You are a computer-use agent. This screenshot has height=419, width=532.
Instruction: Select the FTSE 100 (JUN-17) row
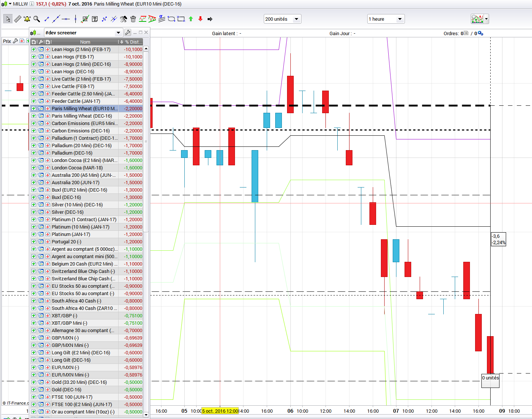86,397
